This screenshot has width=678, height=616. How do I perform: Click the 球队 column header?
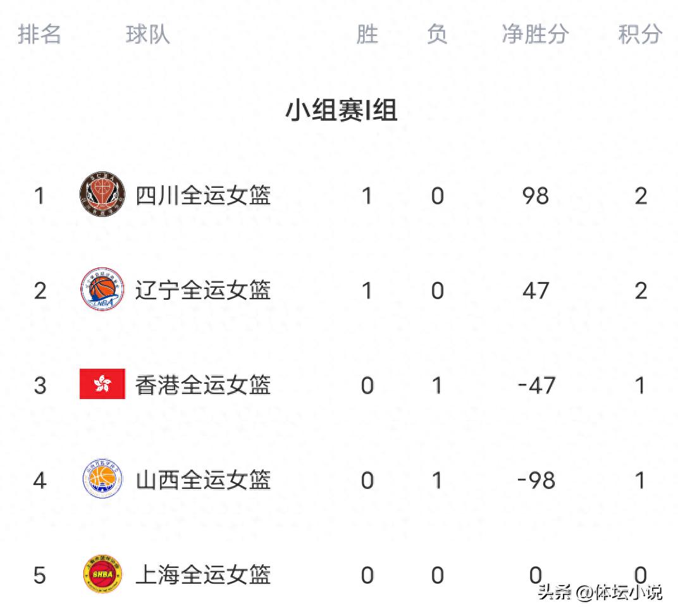tap(148, 34)
